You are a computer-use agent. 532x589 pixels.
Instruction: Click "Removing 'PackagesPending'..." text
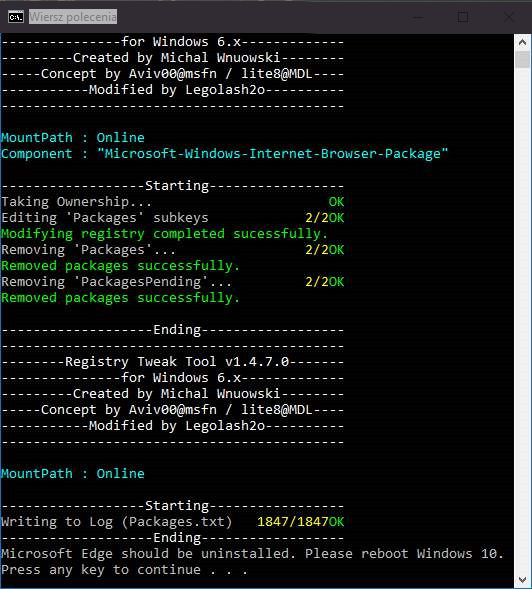pyautogui.click(x=116, y=282)
